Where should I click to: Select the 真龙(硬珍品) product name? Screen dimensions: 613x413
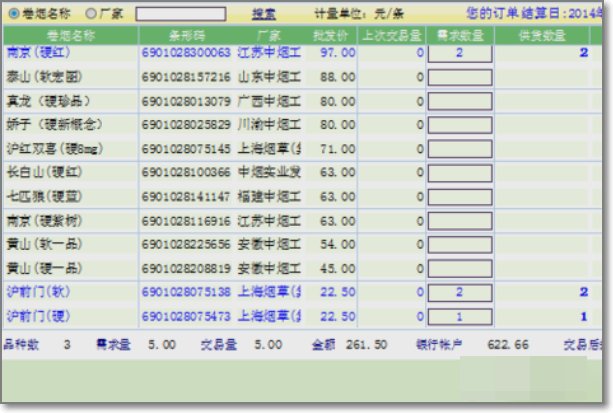click(48, 101)
